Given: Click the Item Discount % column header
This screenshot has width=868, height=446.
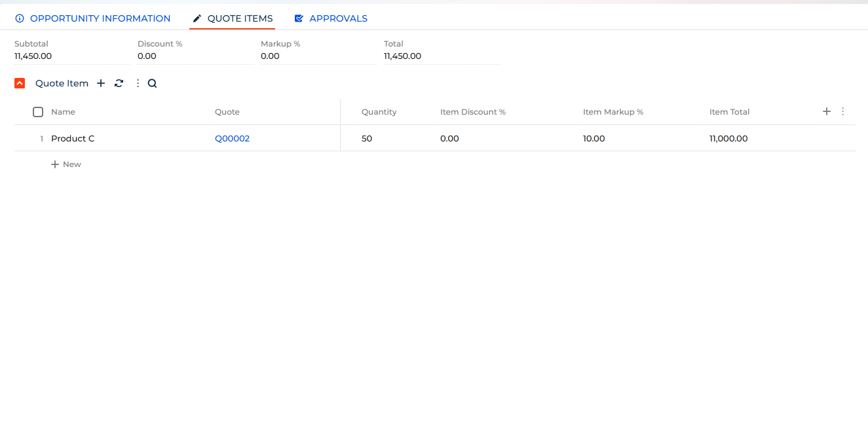Looking at the screenshot, I should coord(473,112).
